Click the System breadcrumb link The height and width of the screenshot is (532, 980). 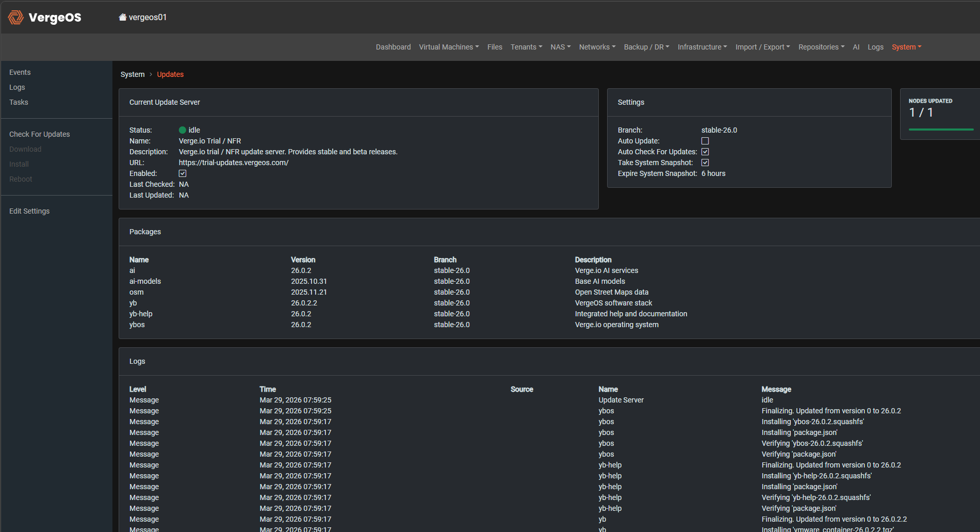[133, 74]
